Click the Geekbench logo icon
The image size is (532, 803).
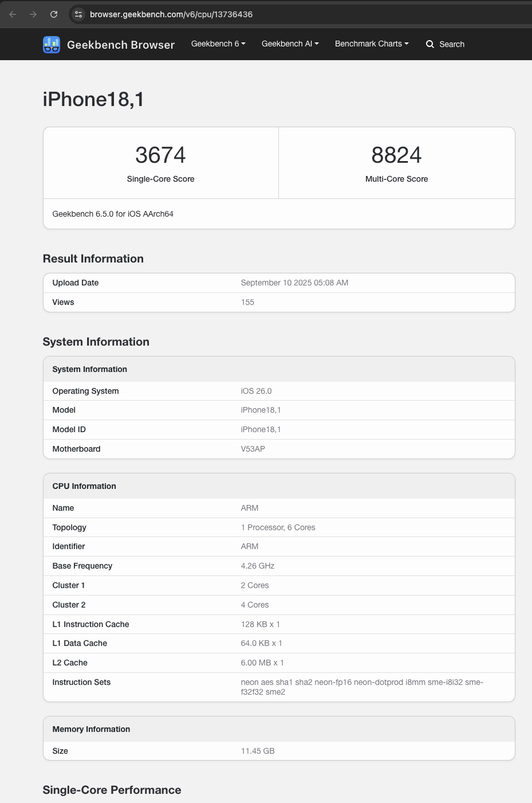(x=52, y=45)
